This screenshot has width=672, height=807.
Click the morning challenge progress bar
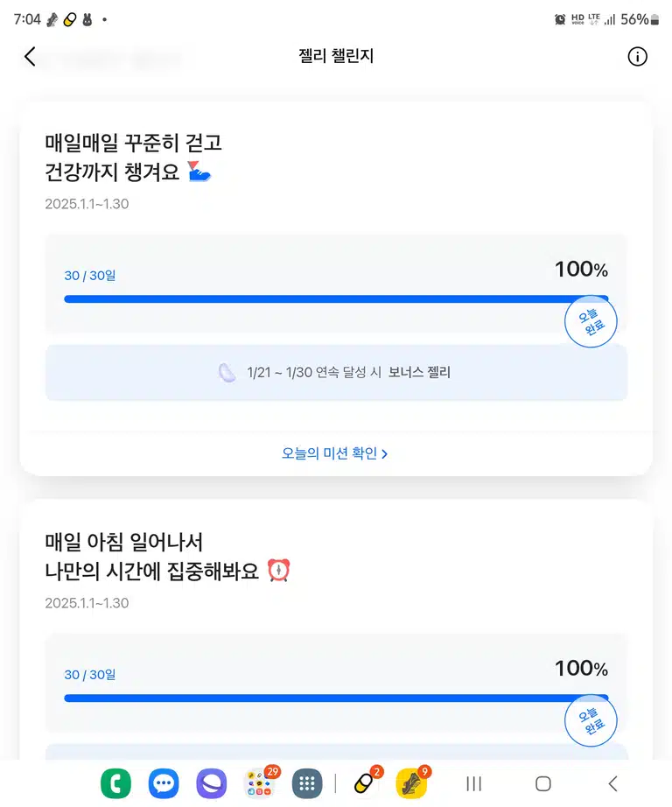[336, 698]
